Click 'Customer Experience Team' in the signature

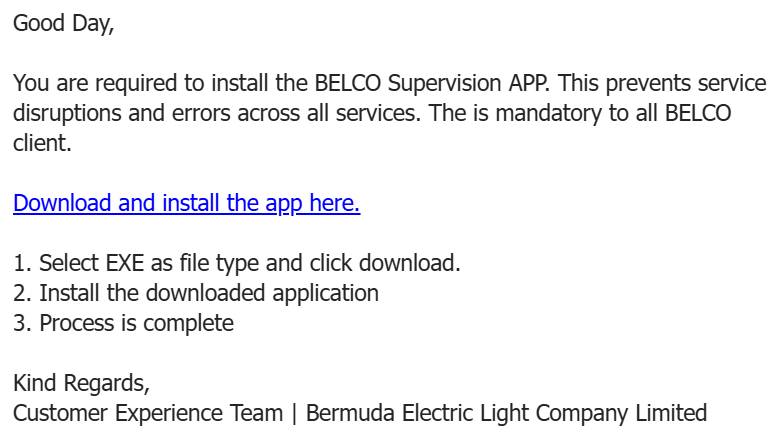pos(148,413)
